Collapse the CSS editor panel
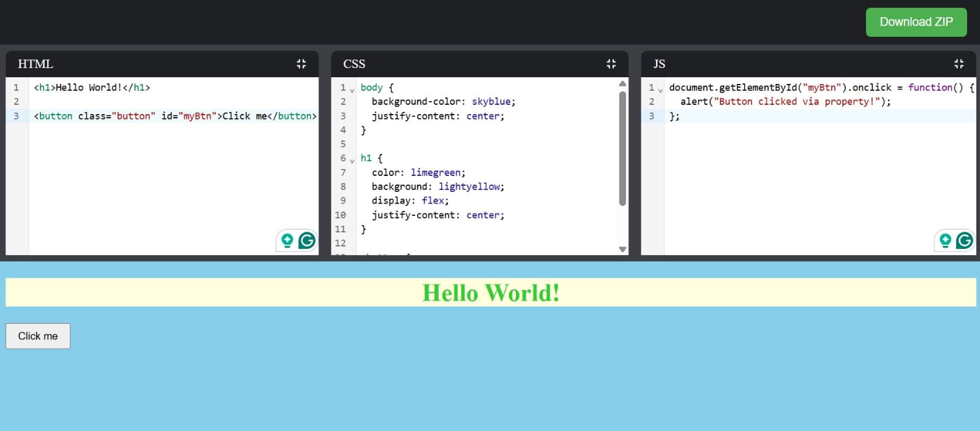This screenshot has width=980, height=431. click(x=611, y=64)
